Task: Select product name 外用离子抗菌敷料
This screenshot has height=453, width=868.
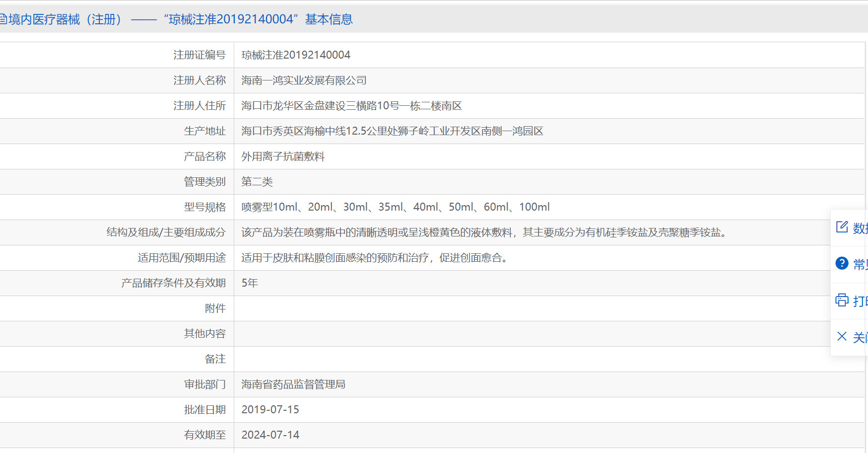Action: coord(283,156)
